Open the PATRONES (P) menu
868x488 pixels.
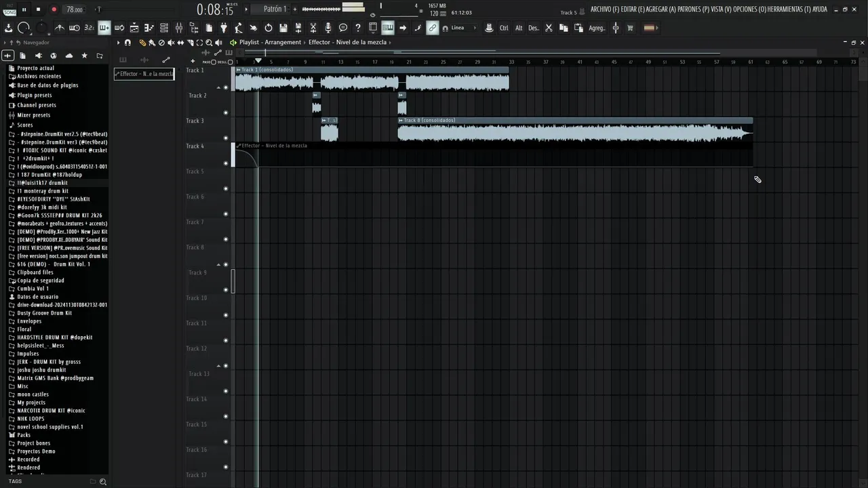(693, 9)
